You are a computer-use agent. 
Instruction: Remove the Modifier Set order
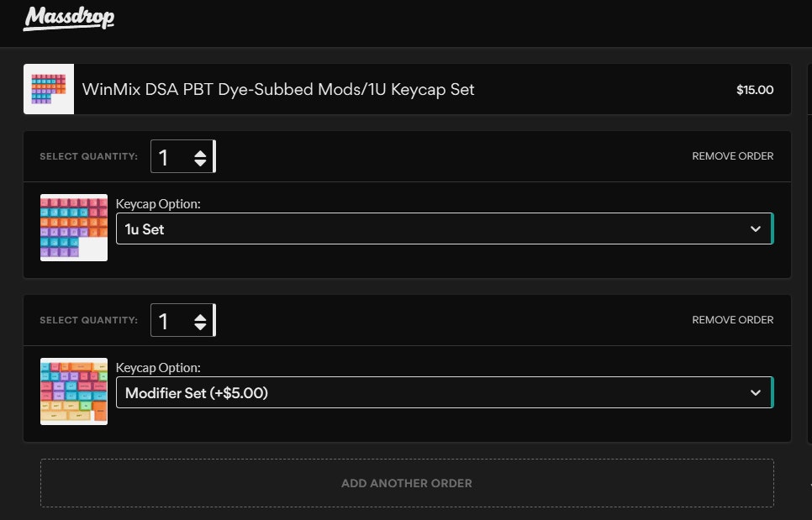732,320
